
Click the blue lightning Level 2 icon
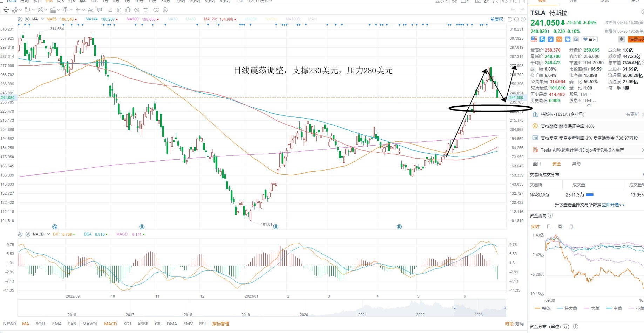click(542, 39)
